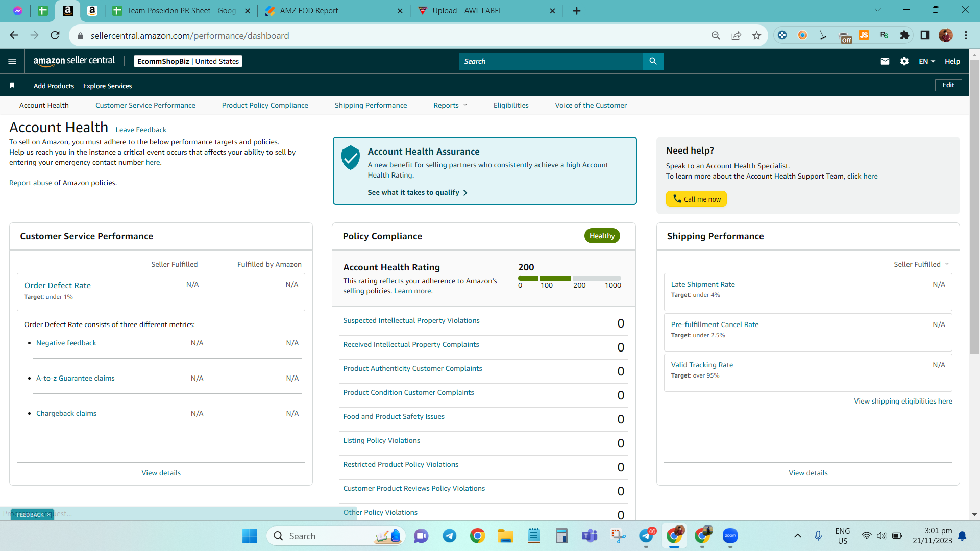This screenshot has height=551, width=980.
Task: Click the bookmark flag icon beside Add Products
Action: [12, 85]
